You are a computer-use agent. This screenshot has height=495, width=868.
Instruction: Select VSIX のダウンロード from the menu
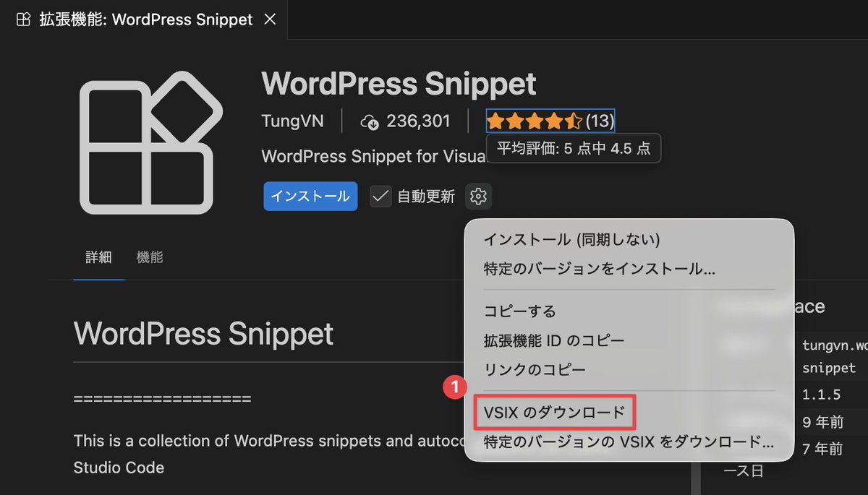(554, 412)
